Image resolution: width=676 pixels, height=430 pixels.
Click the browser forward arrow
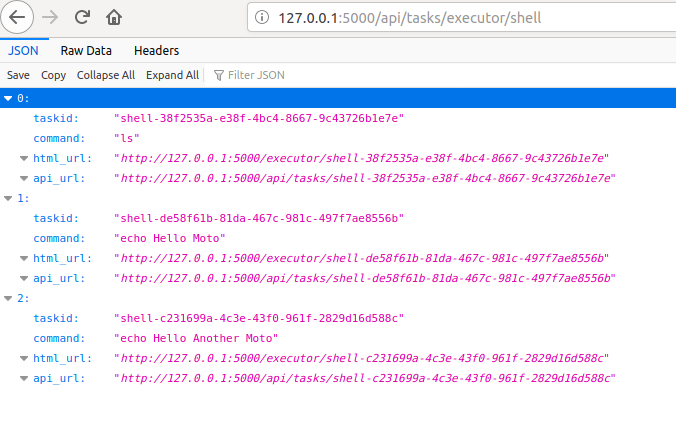click(50, 18)
